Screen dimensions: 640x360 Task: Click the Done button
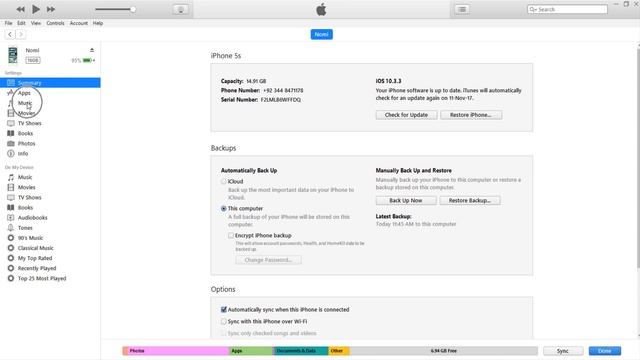coord(604,351)
